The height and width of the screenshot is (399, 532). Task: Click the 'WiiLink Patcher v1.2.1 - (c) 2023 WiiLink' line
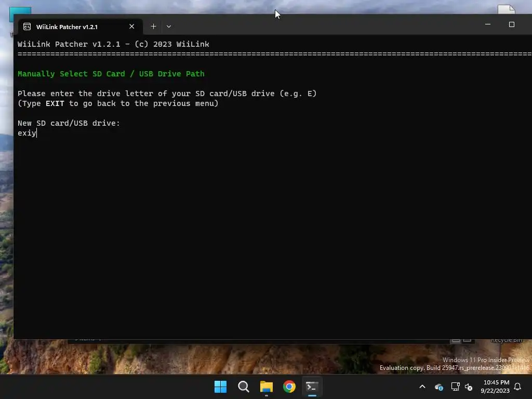tap(113, 44)
